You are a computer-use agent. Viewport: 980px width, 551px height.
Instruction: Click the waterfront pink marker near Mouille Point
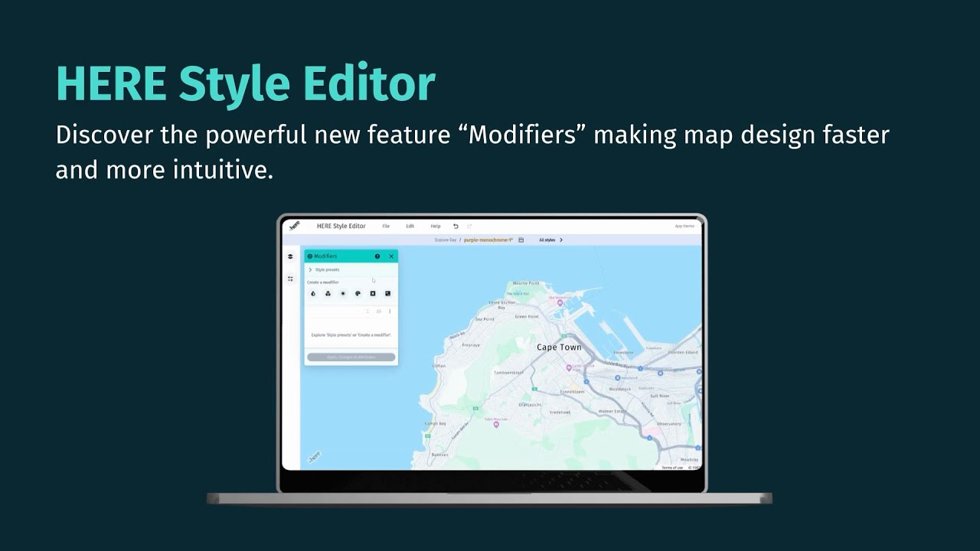coord(560,302)
